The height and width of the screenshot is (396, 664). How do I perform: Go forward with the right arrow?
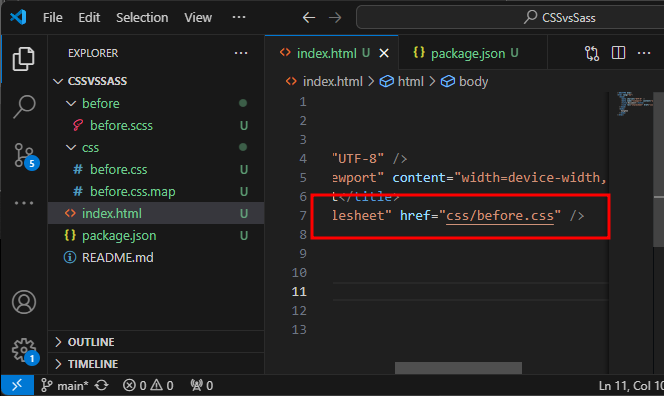coord(335,18)
